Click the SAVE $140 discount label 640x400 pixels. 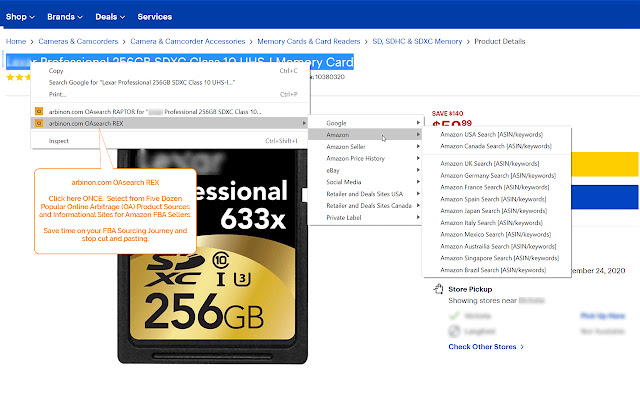click(x=447, y=113)
